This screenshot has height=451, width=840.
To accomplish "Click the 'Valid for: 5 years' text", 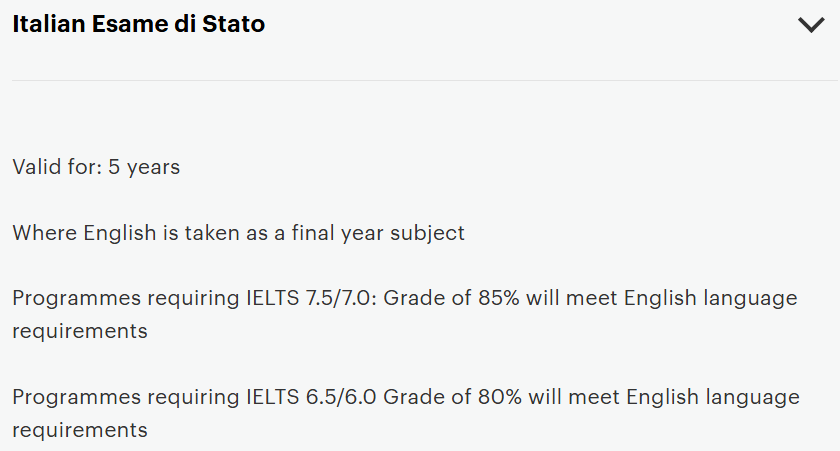I will 96,167.
